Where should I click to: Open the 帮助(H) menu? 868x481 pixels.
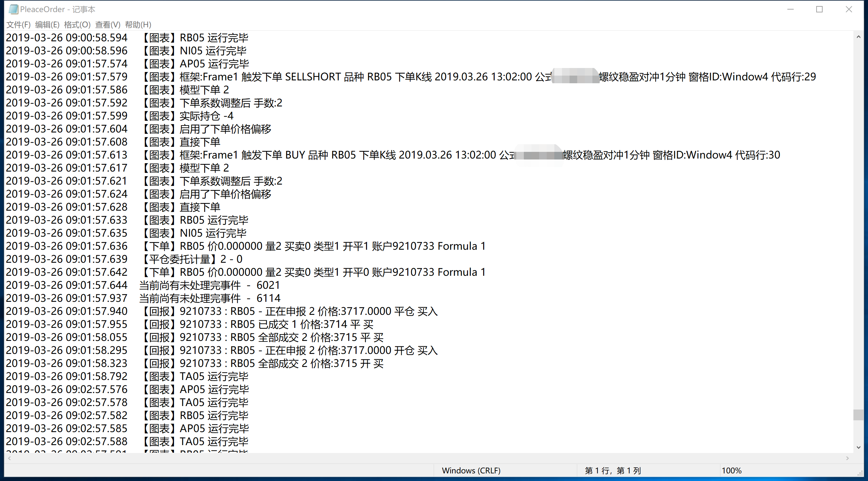pyautogui.click(x=138, y=24)
